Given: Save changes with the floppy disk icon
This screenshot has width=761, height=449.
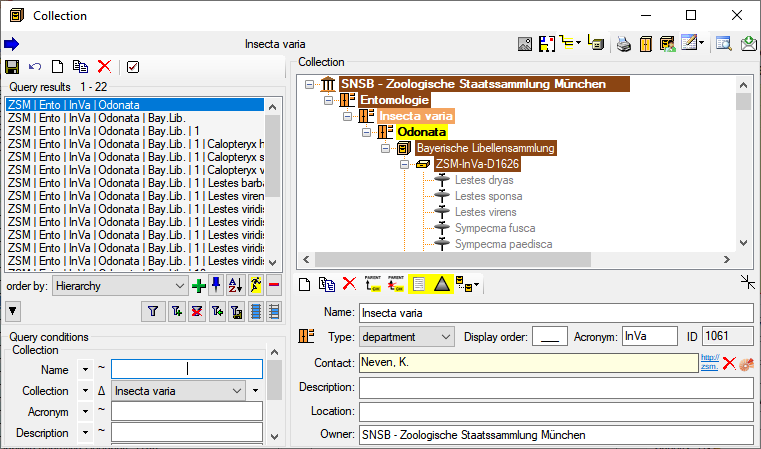Looking at the screenshot, I should [12, 67].
